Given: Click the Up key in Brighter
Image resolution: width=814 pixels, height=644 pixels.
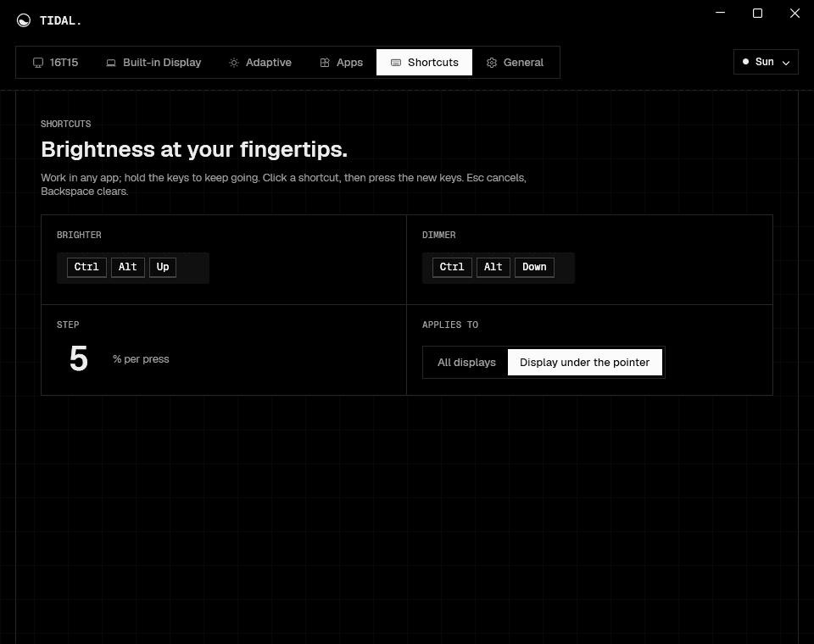Looking at the screenshot, I should (163, 267).
